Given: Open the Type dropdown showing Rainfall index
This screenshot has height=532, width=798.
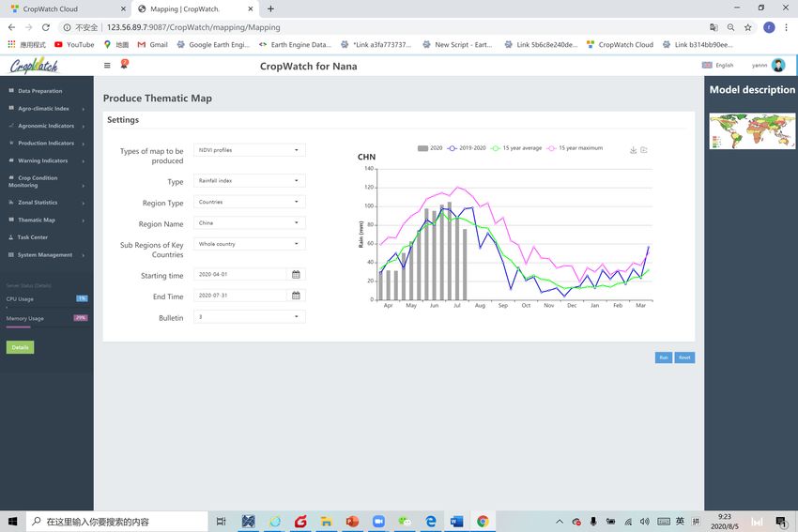Looking at the screenshot, I should tap(250, 180).
